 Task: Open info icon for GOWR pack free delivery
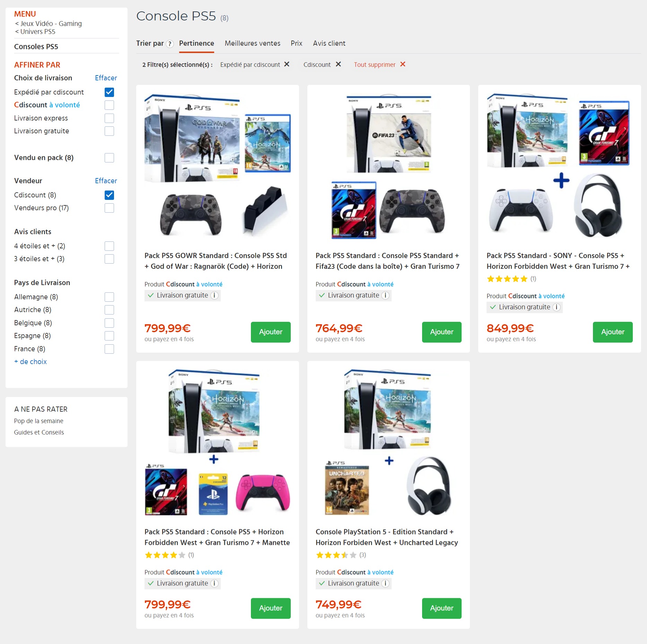tap(215, 295)
